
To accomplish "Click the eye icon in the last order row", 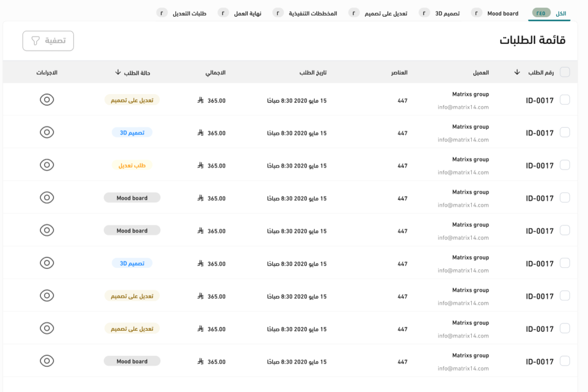I will pyautogui.click(x=47, y=361).
